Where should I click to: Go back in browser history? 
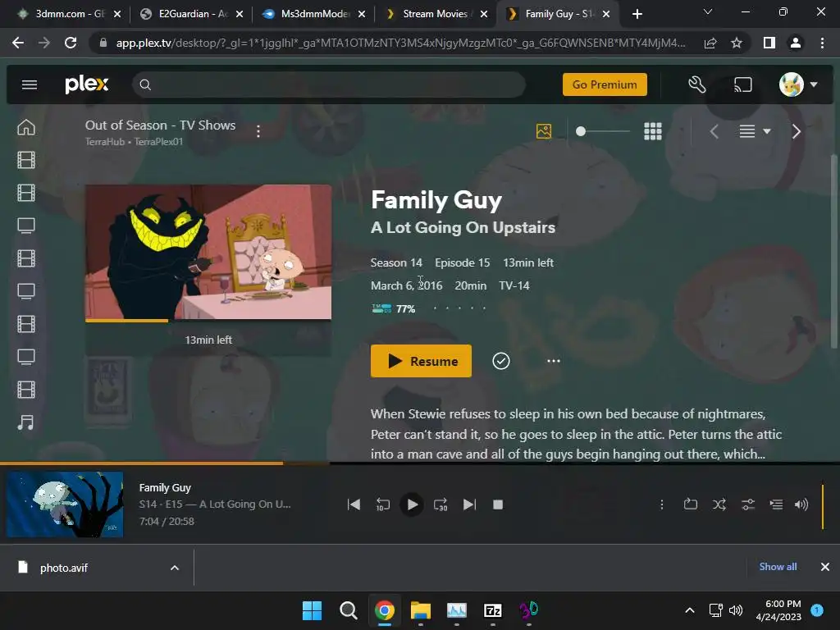point(18,43)
